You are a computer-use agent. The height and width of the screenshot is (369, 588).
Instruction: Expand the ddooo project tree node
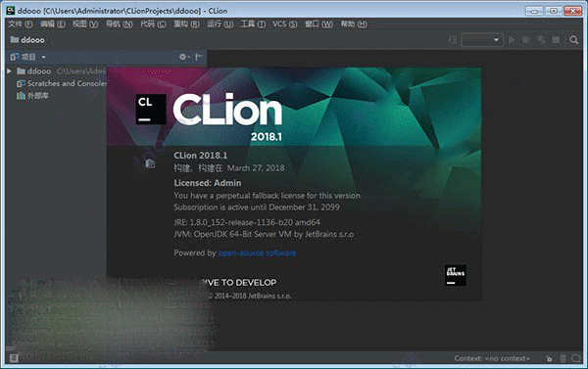pyautogui.click(x=10, y=70)
